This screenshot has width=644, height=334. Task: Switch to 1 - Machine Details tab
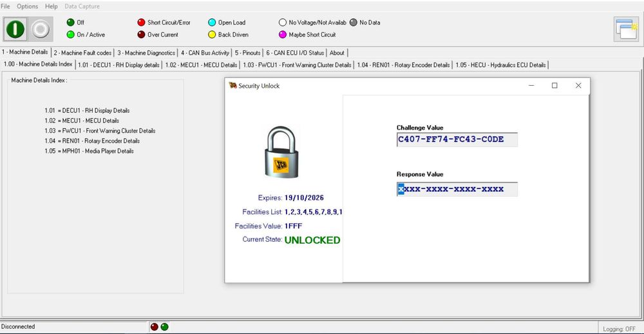click(x=25, y=52)
